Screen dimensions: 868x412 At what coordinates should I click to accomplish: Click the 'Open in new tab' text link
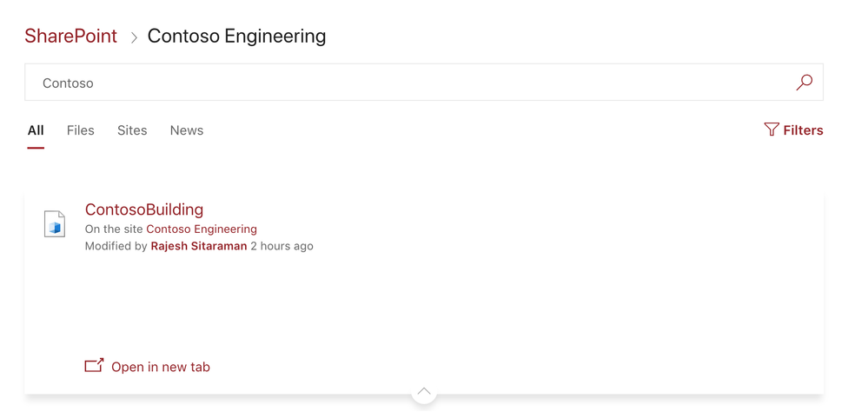point(161,367)
